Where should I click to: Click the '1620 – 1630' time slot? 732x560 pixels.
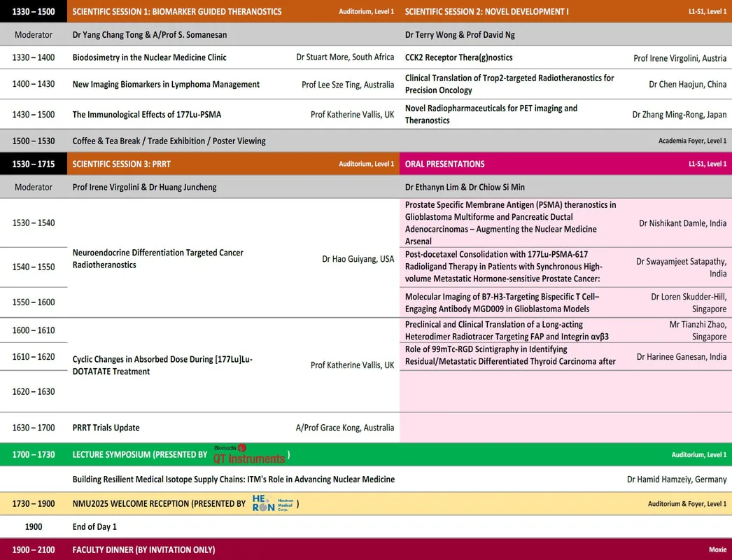pos(34,391)
